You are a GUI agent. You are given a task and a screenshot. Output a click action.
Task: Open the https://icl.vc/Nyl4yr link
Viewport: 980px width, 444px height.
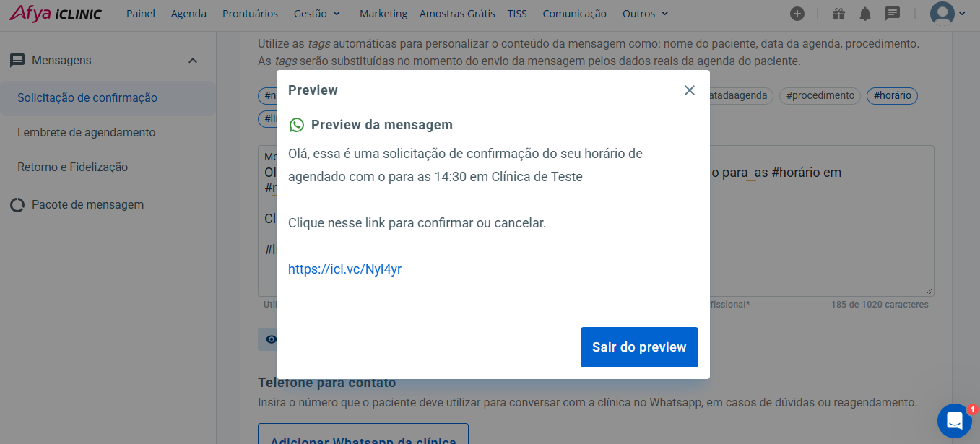coord(344,269)
